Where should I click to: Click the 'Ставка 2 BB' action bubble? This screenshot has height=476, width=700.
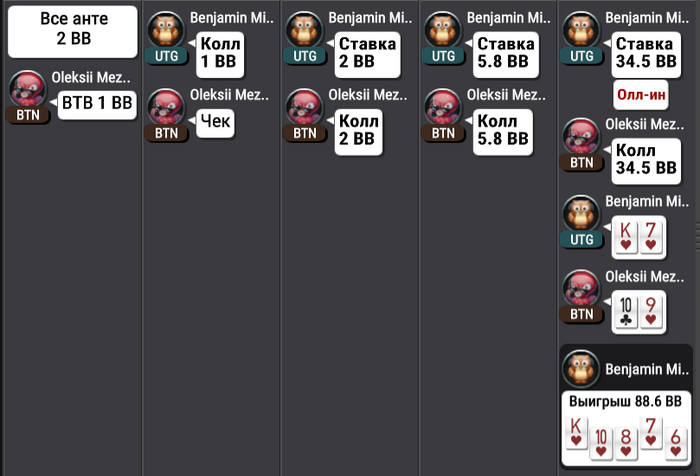[367, 54]
